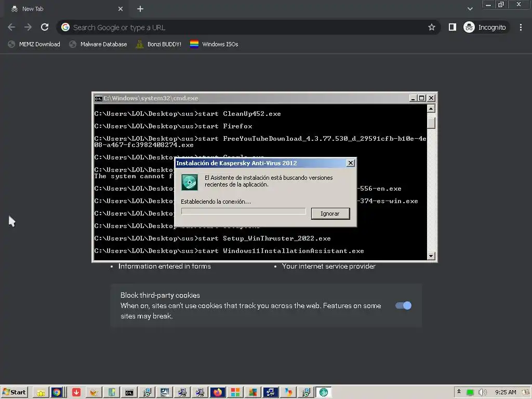
Task: Open Chrome's side panel icon
Action: point(453,27)
